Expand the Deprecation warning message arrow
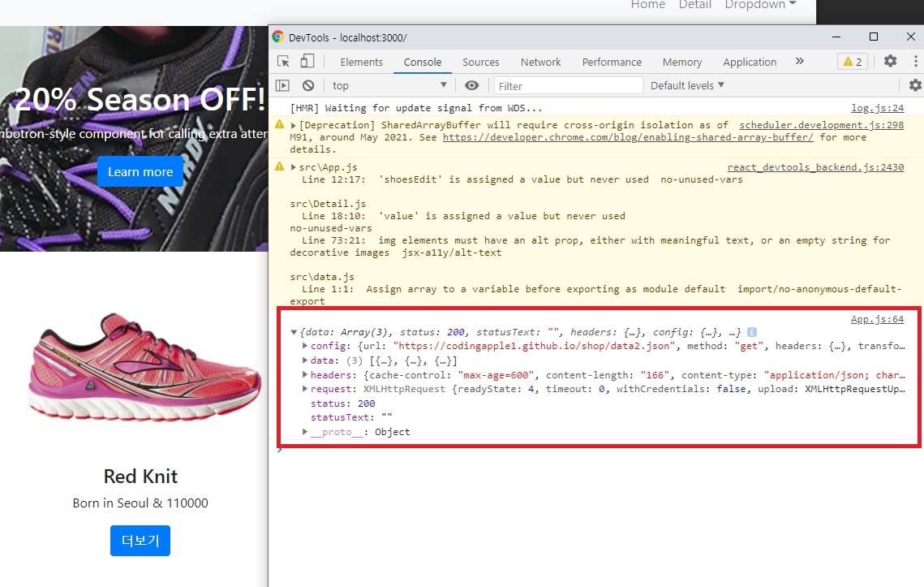Screen dimensions: 924x587 point(294,125)
